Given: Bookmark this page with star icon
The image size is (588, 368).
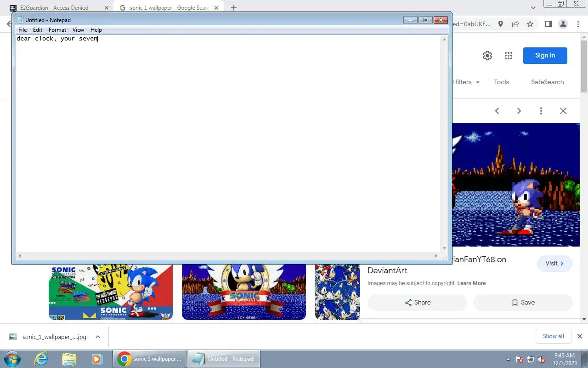Looking at the screenshot, I should (x=530, y=24).
